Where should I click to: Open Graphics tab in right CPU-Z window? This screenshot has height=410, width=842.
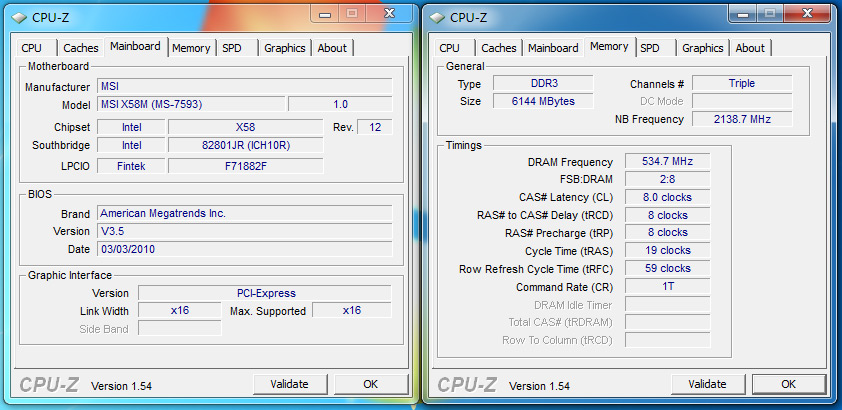(x=702, y=48)
